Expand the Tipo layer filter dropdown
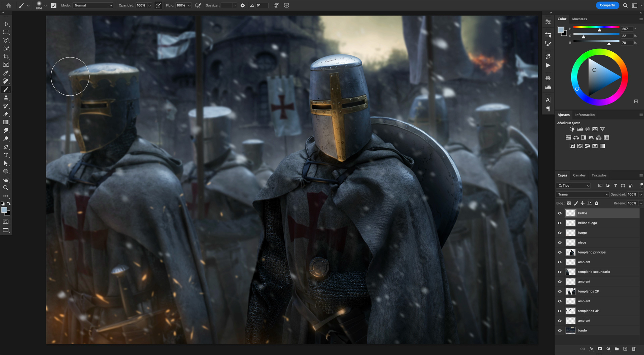The height and width of the screenshot is (355, 644). pos(574,186)
